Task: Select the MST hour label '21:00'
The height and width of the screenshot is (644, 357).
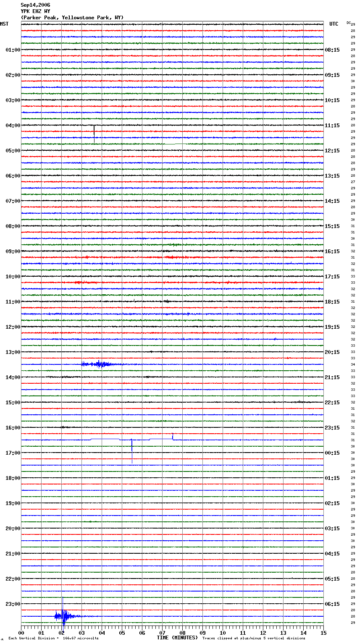Action: [x=13, y=554]
